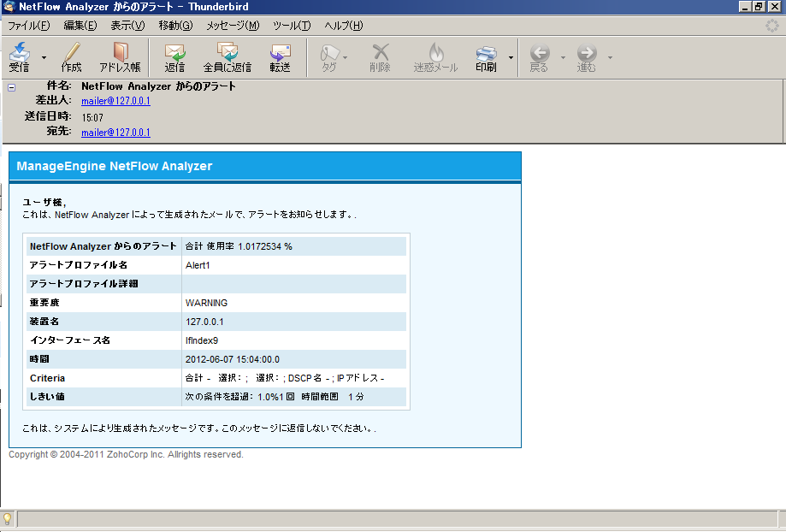Open the ヘルプ(H) menu

click(344, 26)
